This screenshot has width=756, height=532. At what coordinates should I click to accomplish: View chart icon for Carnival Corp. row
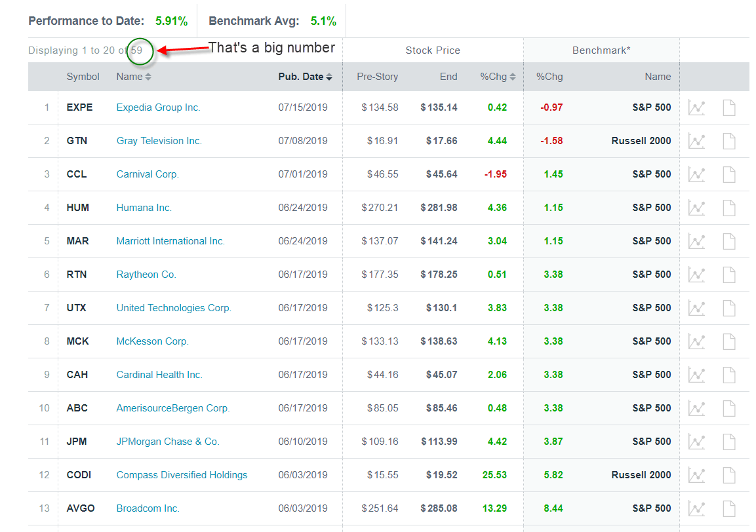(x=696, y=174)
